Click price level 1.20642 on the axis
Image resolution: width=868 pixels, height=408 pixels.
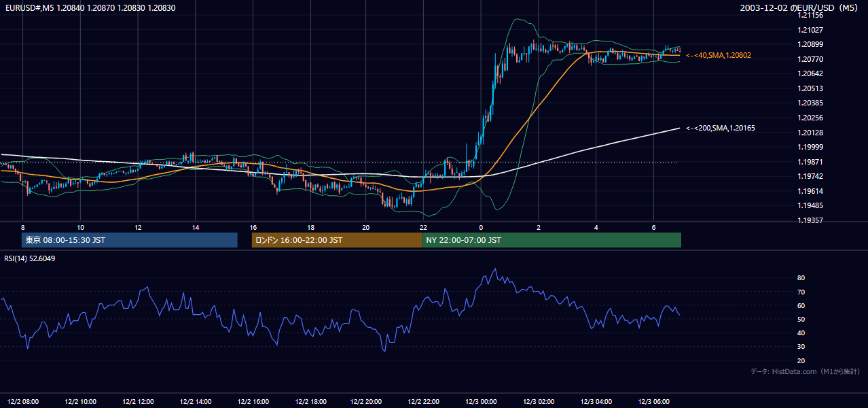(810, 73)
